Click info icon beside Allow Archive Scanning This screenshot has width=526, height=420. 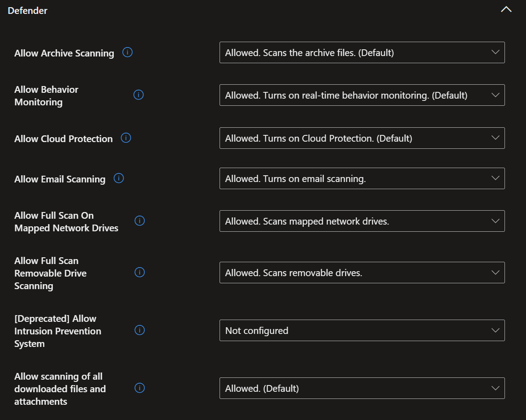pyautogui.click(x=128, y=52)
